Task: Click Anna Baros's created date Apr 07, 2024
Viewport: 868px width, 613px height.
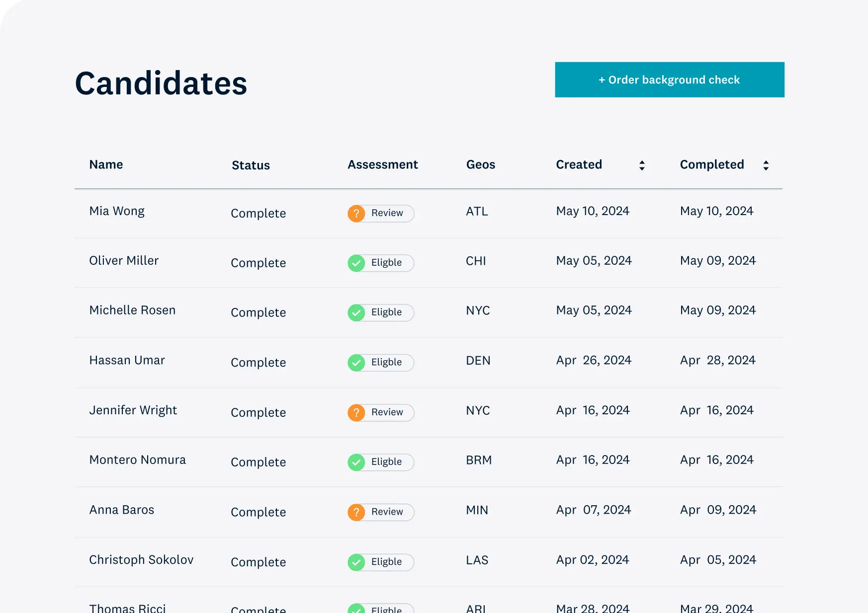Action: coord(593,510)
